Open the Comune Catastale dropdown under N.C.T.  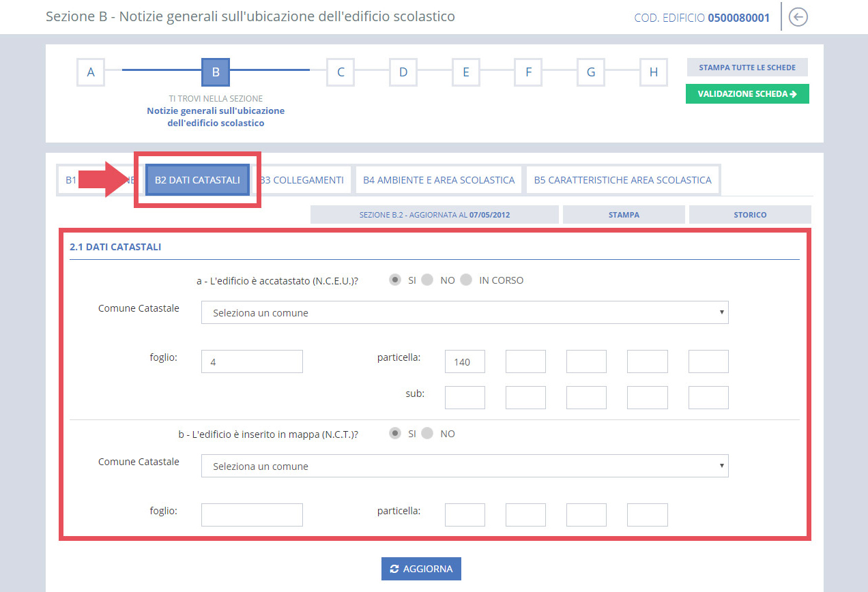click(464, 466)
